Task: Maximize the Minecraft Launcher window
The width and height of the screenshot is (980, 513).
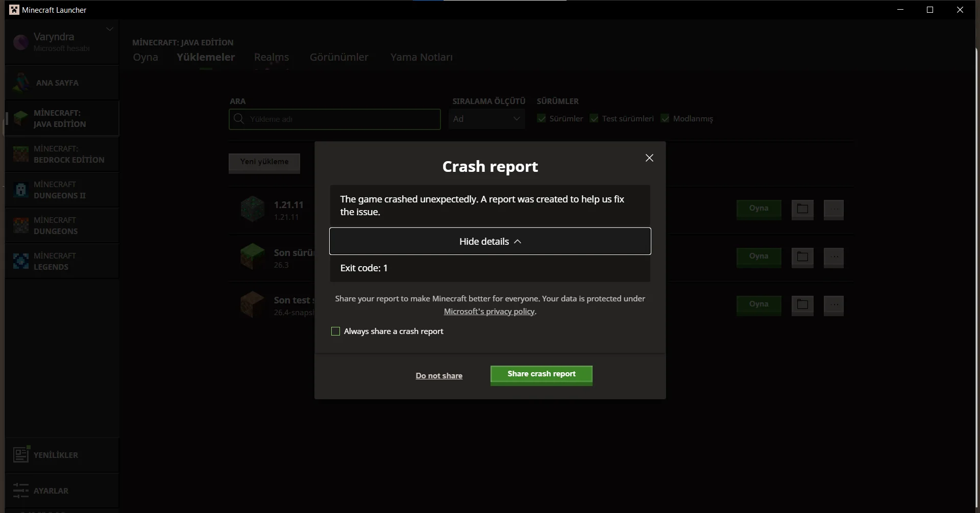Action: pyautogui.click(x=930, y=10)
